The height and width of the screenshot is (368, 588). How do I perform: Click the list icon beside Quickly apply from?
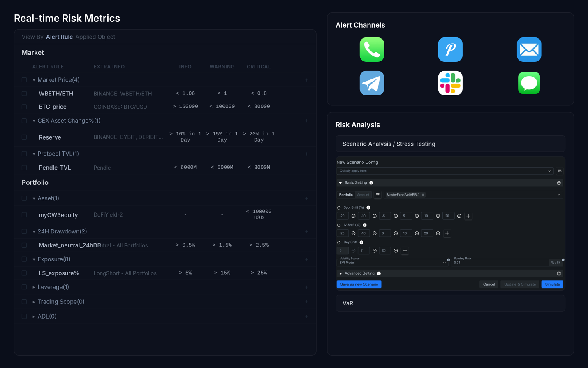pos(559,171)
